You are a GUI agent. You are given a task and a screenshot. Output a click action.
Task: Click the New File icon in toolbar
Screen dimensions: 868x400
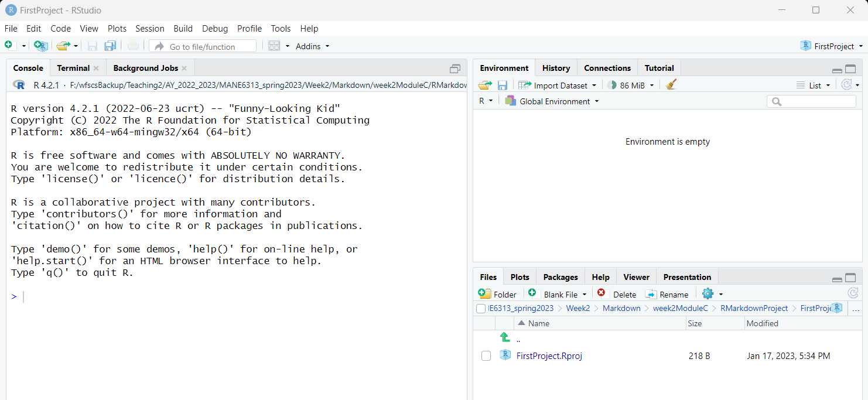click(9, 46)
